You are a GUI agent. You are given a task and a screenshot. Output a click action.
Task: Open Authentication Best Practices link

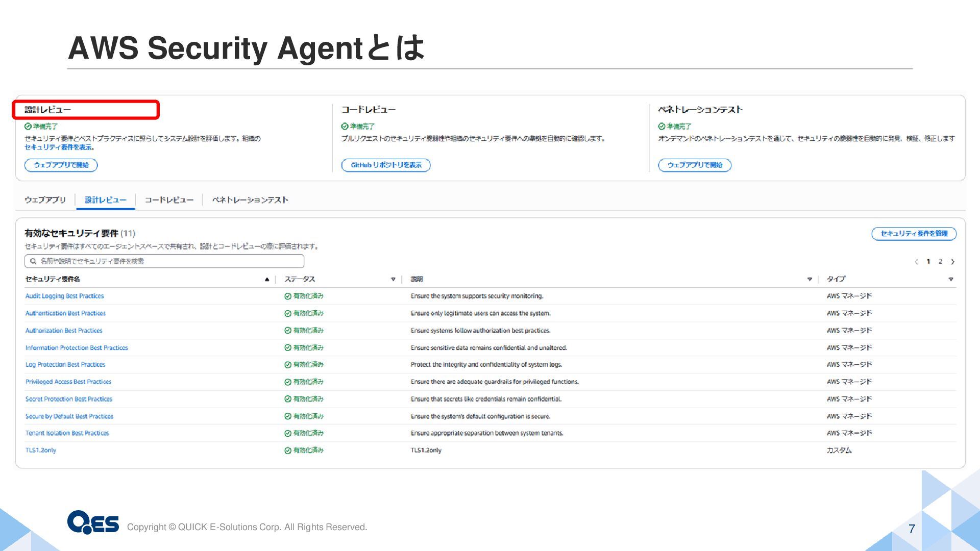[65, 313]
